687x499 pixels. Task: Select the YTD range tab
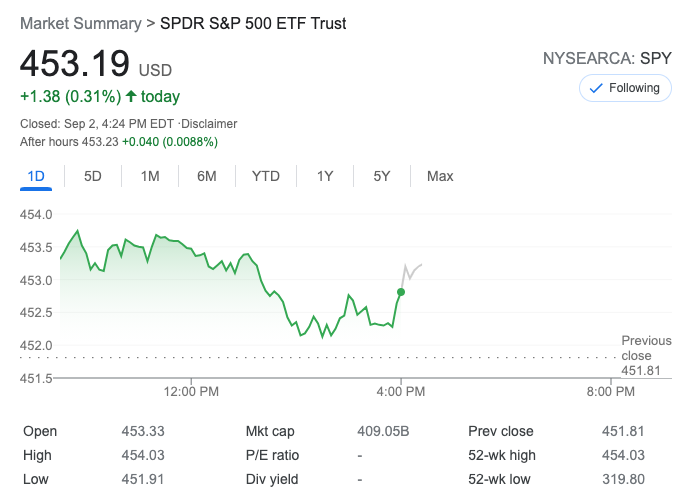point(265,176)
